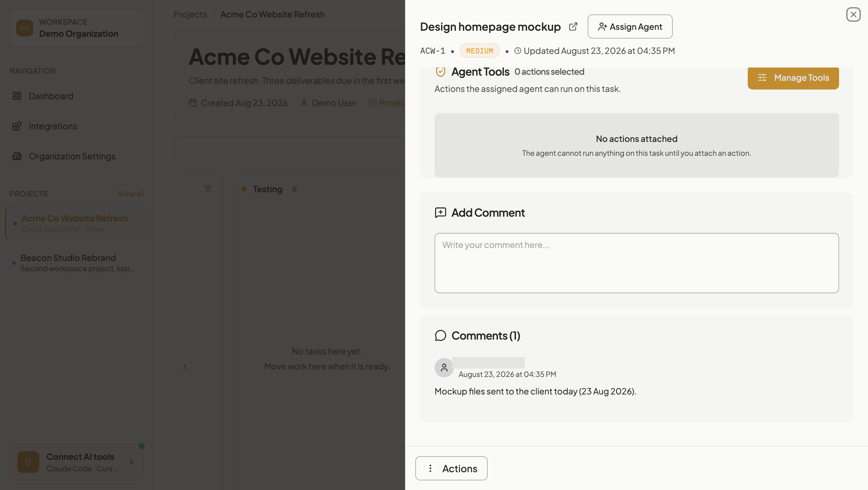Click the board filter icon
The width and height of the screenshot is (868, 490).
click(x=208, y=189)
